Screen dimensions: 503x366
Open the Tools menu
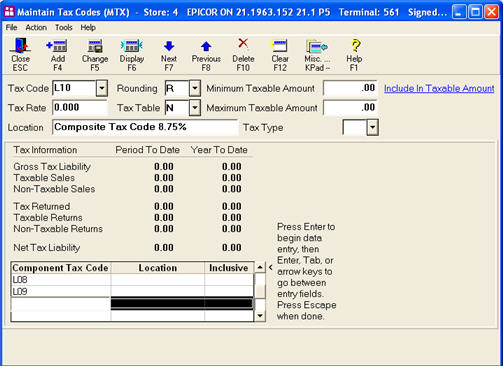[64, 27]
